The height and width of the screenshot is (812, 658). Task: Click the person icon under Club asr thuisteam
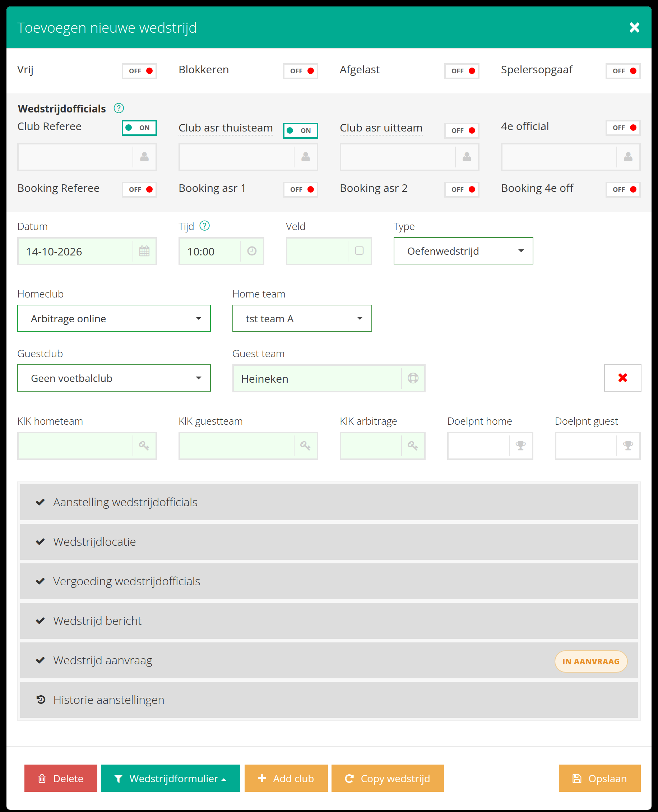[306, 157]
